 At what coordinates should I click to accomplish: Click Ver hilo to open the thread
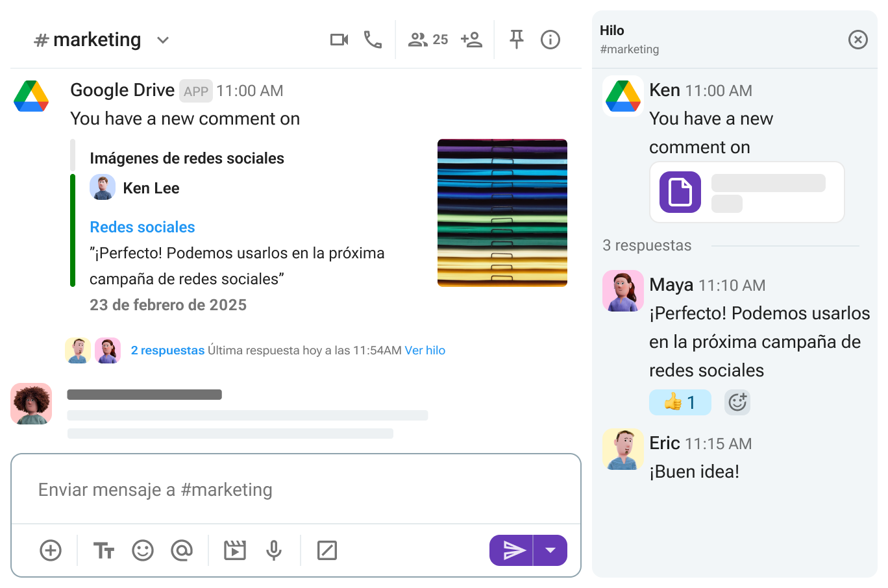point(425,350)
